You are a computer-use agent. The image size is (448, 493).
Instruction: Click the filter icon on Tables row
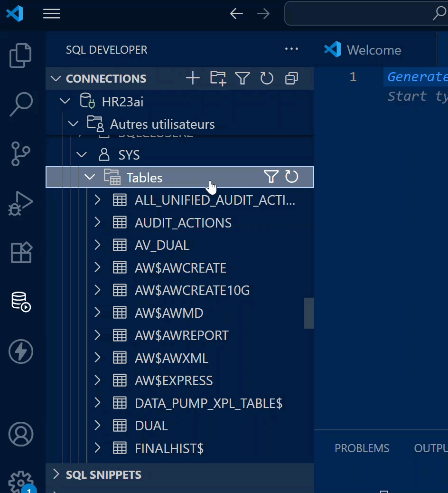click(271, 177)
